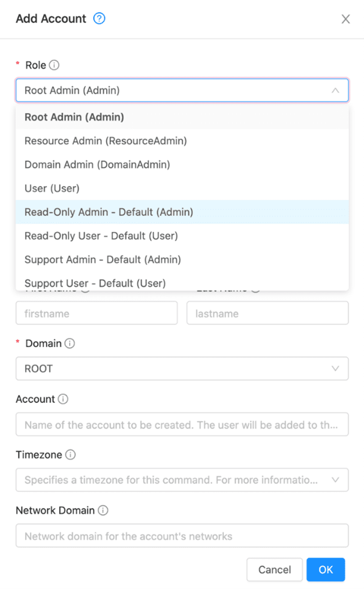The image size is (364, 589).
Task: Click the Cancel button
Action: [x=274, y=569]
